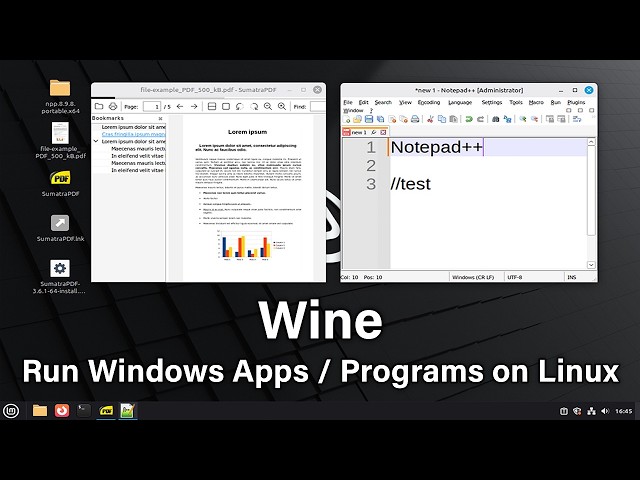Click the Print icon in Notepad++ toolbar
Viewport: 640px width, 480px height.
coord(415,119)
